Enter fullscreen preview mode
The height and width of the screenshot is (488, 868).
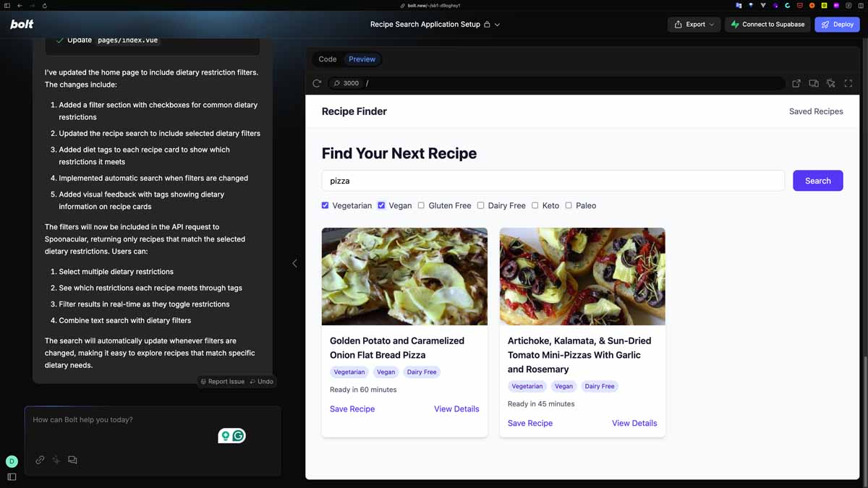click(x=848, y=83)
